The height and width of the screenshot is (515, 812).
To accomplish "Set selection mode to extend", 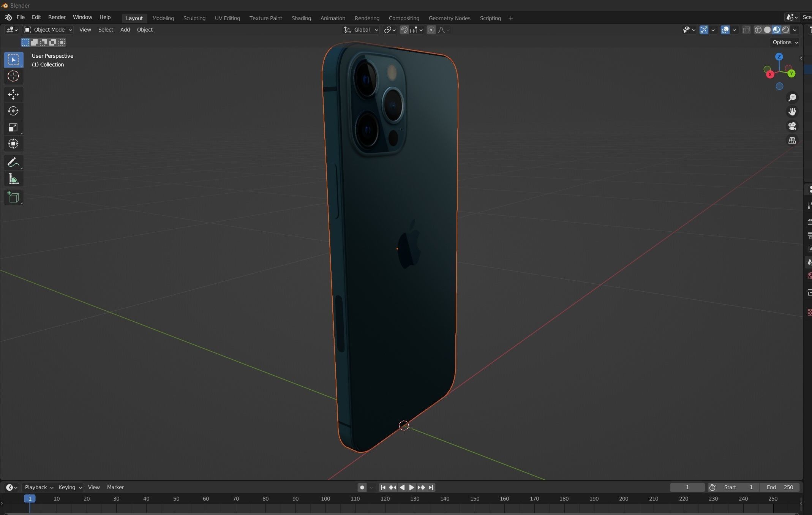I will [34, 42].
